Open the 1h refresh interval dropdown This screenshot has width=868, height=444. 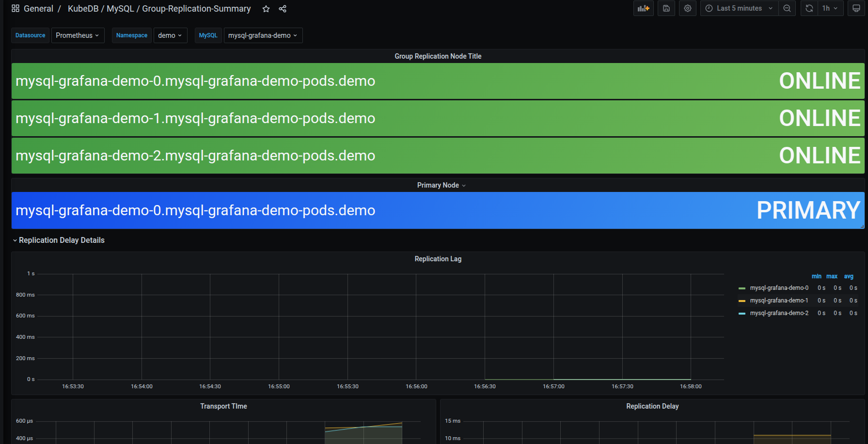[x=831, y=8]
